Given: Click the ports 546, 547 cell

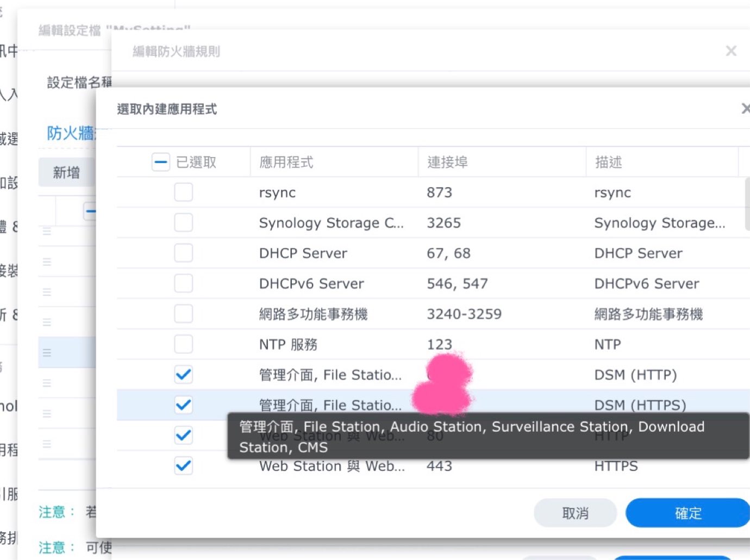Looking at the screenshot, I should [x=458, y=284].
